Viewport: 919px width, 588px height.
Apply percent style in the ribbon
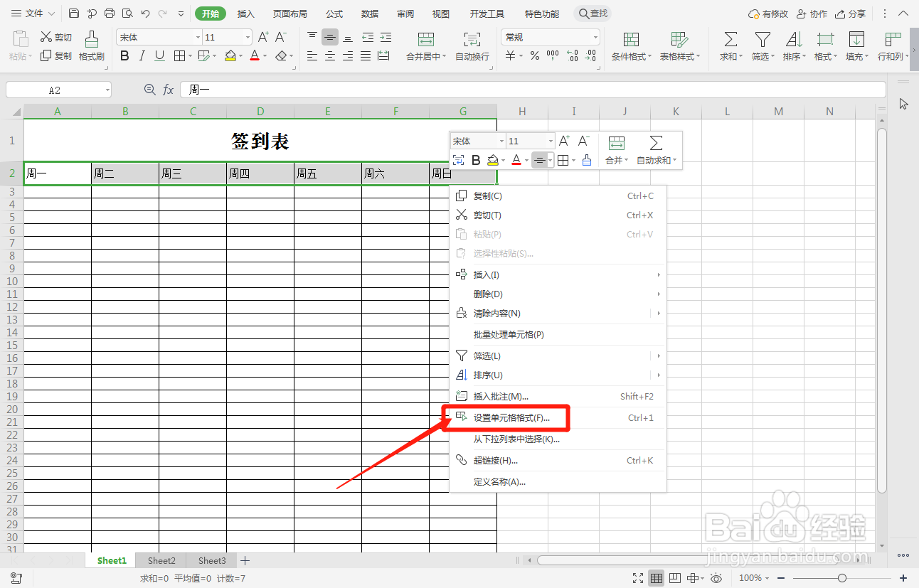tap(534, 55)
